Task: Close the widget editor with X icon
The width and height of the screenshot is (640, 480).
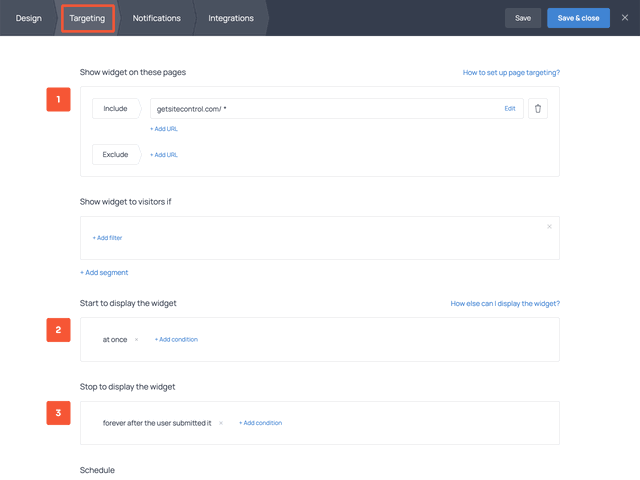Action: 625,18
